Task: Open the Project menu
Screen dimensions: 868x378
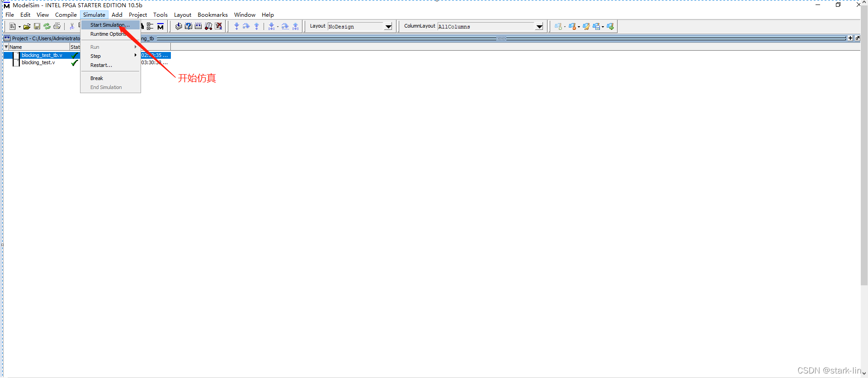Action: pyautogui.click(x=138, y=15)
